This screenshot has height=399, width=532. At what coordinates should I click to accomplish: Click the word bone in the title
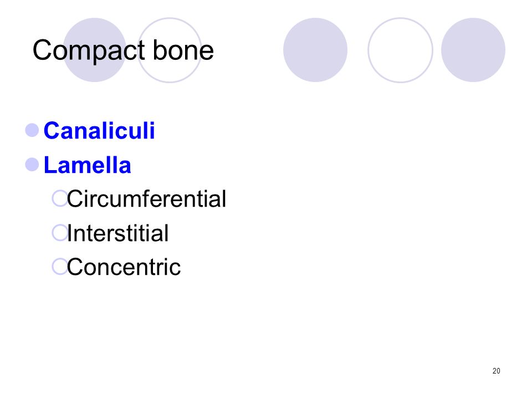coord(183,50)
